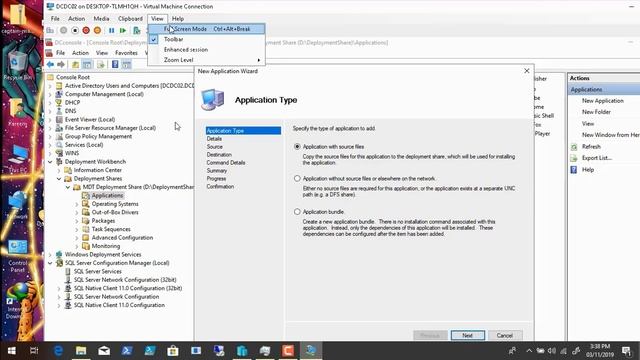Collapse the Deployment Workbench node
Viewport: 640px width, 360px height.
tap(50, 162)
